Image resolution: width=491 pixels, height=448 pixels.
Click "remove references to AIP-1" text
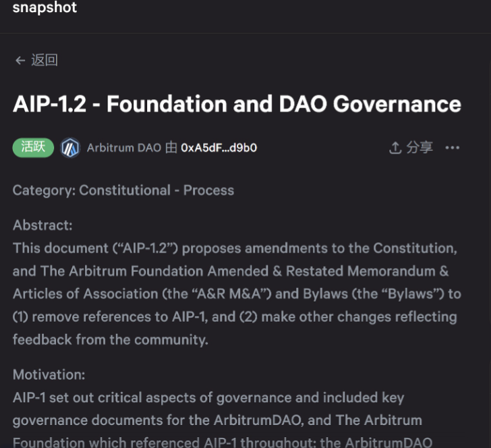(x=111, y=316)
